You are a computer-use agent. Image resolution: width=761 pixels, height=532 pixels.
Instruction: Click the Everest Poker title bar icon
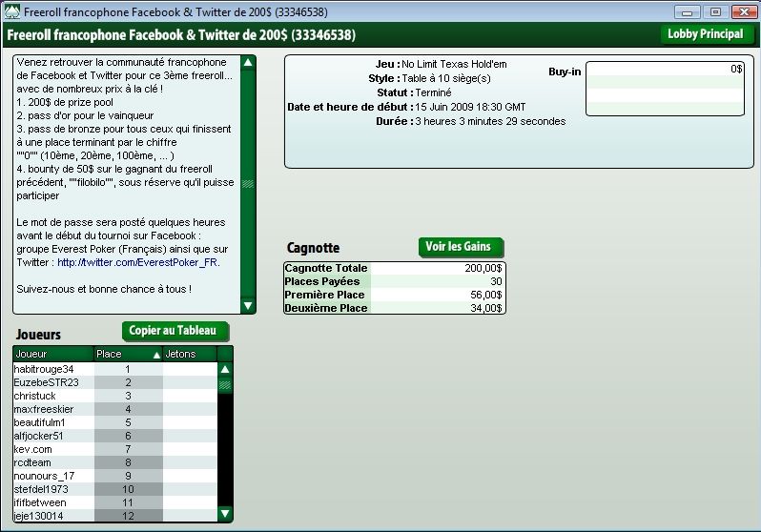coord(11,11)
